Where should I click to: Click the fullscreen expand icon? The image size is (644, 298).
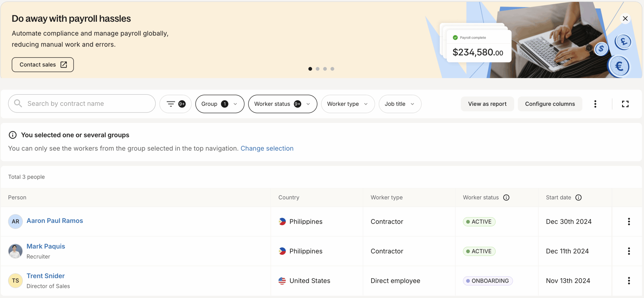coord(625,104)
